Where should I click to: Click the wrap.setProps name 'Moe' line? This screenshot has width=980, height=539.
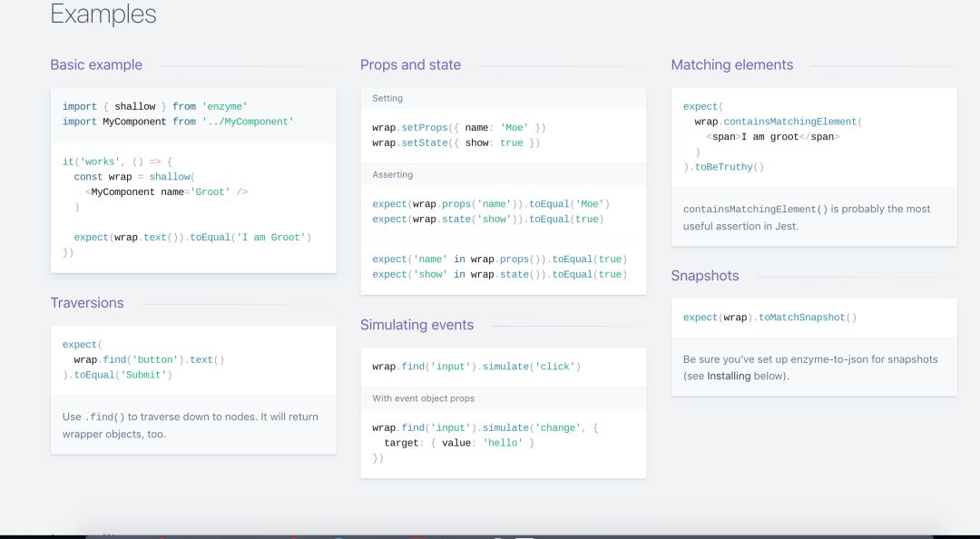459,128
